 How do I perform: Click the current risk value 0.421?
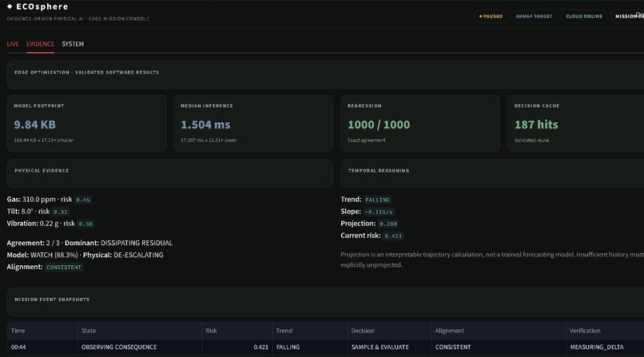pyautogui.click(x=393, y=236)
